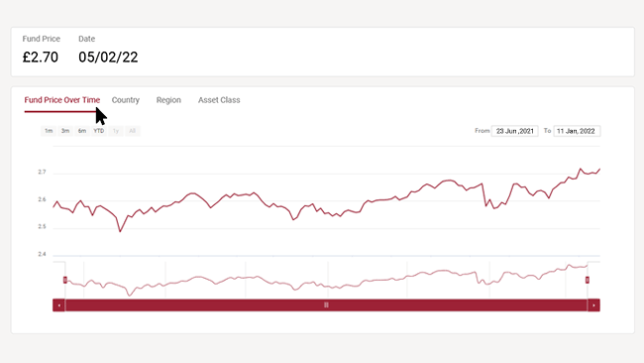Switch to the Asset Class tab
This screenshot has width=644, height=363.
(219, 100)
